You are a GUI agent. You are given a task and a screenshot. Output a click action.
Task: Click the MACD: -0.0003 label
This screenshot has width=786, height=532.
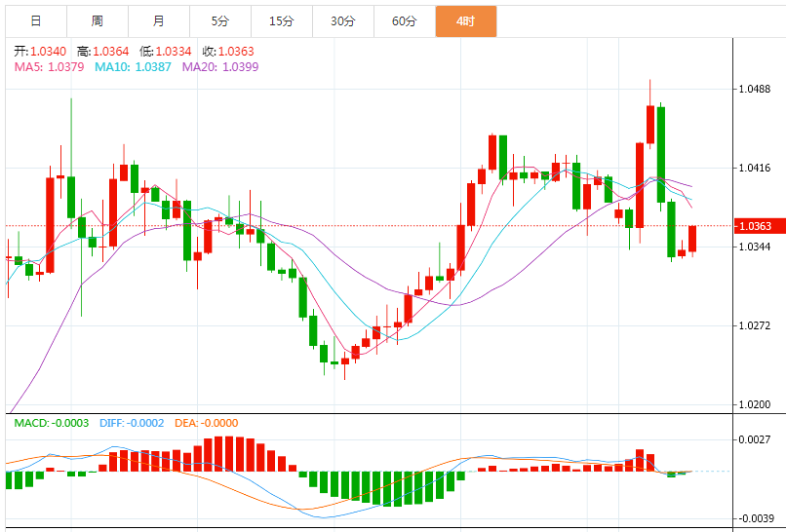(51, 423)
